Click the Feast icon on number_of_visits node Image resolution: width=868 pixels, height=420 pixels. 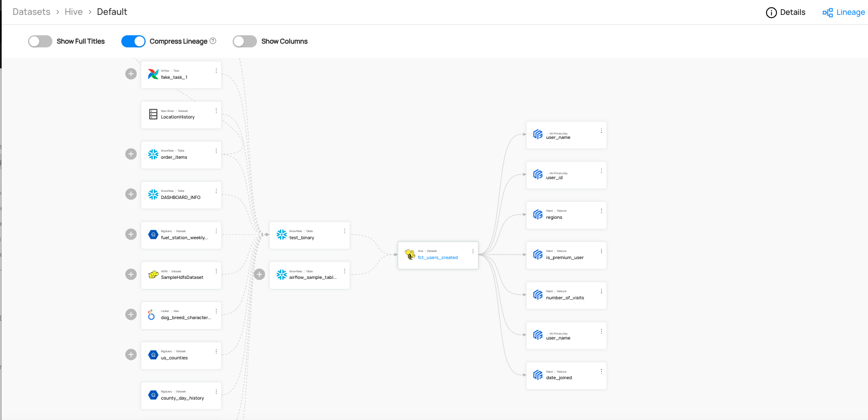click(538, 295)
